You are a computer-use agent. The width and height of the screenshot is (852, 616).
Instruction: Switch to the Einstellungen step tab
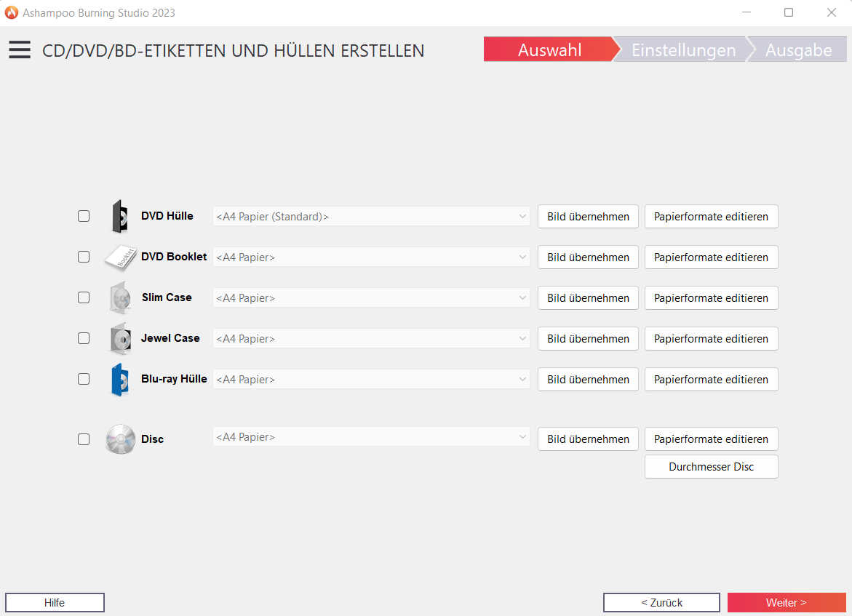pyautogui.click(x=682, y=50)
